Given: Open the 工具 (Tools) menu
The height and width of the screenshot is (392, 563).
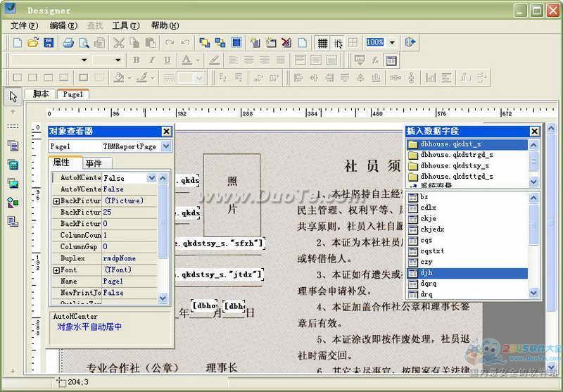Looking at the screenshot, I should (125, 25).
